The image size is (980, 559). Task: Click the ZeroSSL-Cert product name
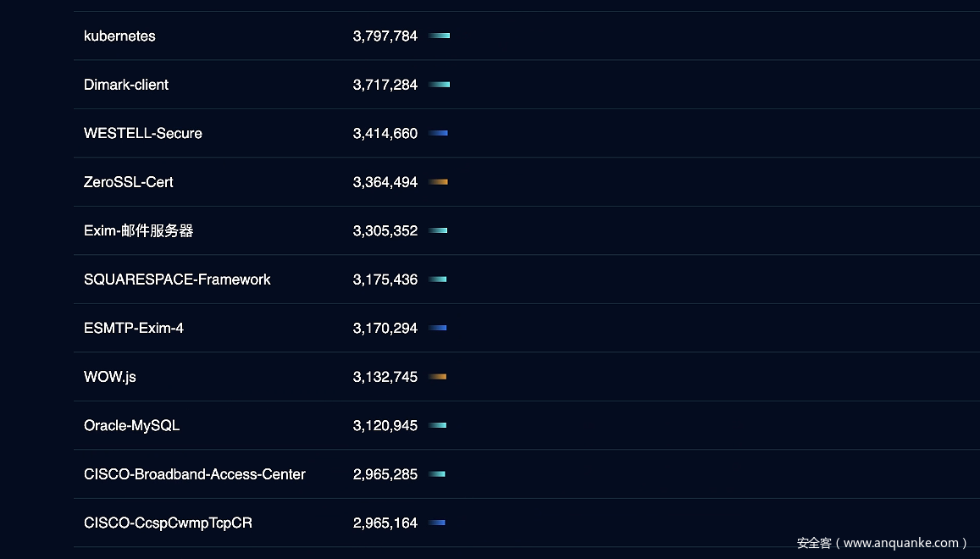point(129,182)
